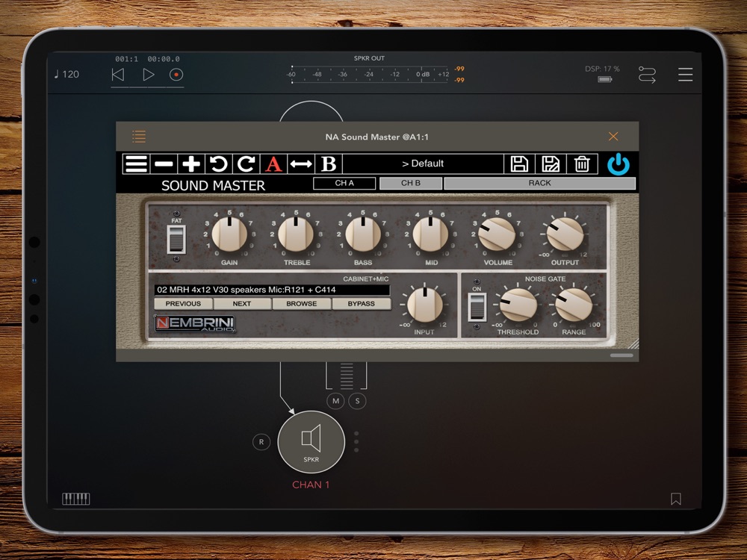Click the cabinet BYPASS button
Screen dimensions: 747x560
point(361,304)
